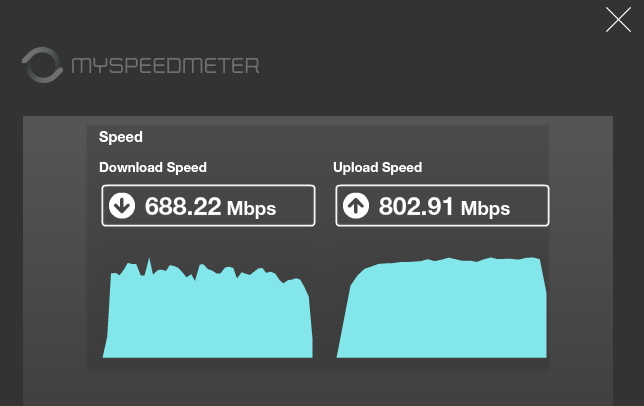Click empty space right of 802.91 Mbps
Screen dimensions: 644x406
[x=529, y=205]
